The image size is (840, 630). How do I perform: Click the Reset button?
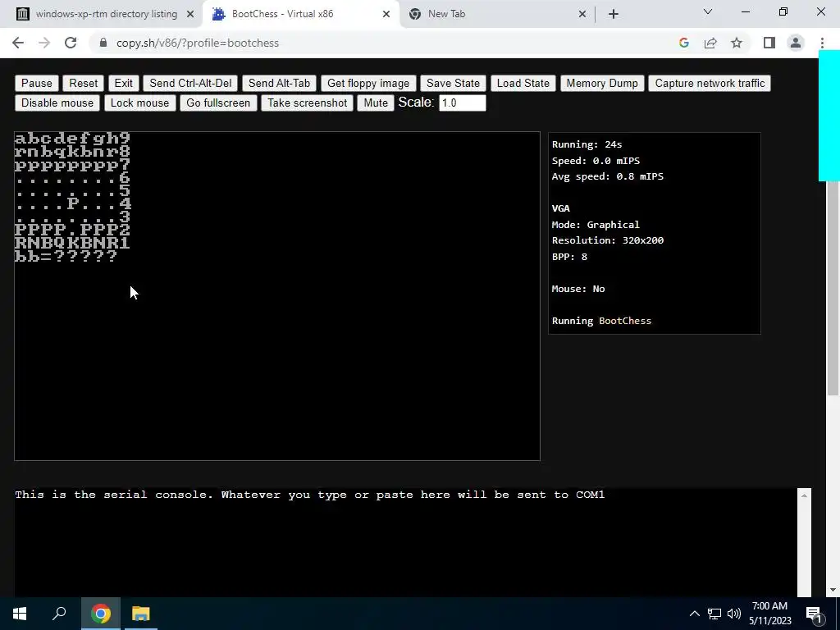[x=83, y=83]
